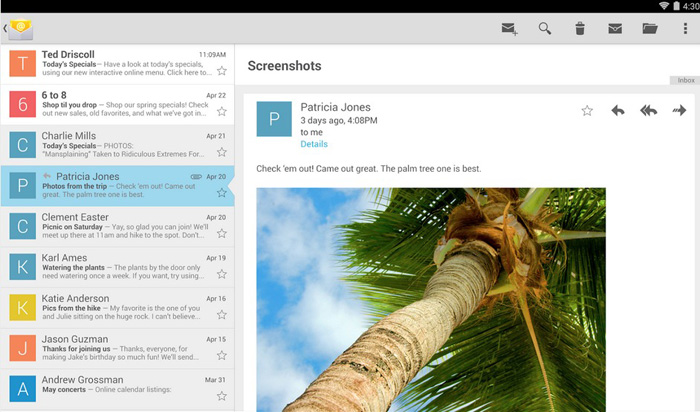Open the palm tree photo attachment
Viewport: 700px width, 412px height.
tap(430, 300)
